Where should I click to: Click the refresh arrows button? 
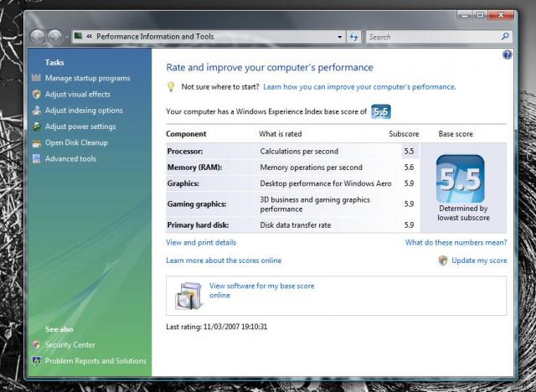coord(353,37)
